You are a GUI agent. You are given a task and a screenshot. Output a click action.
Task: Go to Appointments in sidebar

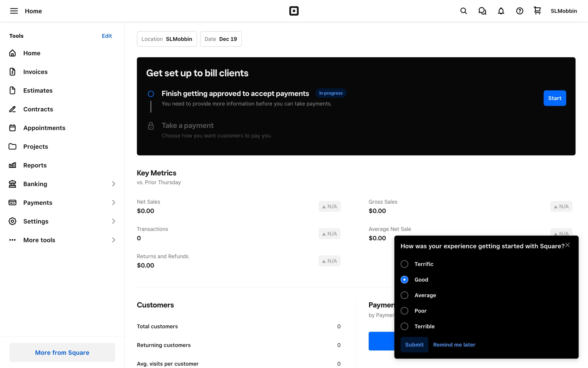44,128
